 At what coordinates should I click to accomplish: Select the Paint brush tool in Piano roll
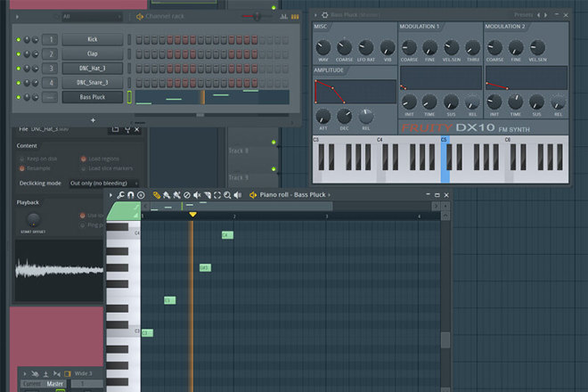click(x=167, y=195)
